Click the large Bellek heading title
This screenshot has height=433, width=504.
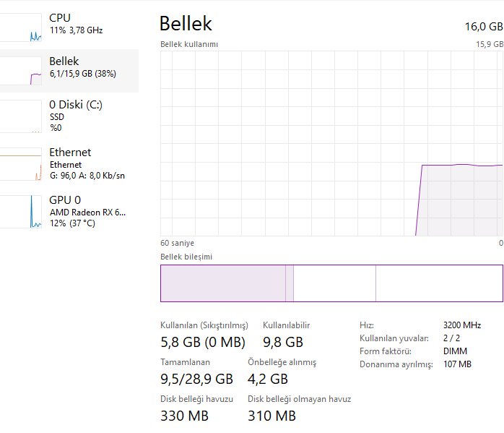tap(186, 23)
